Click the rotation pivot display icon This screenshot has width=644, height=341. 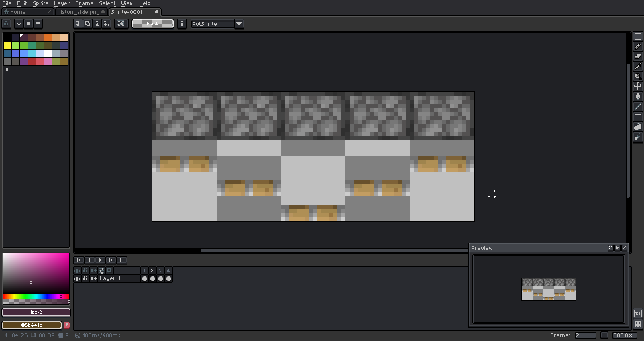[182, 24]
